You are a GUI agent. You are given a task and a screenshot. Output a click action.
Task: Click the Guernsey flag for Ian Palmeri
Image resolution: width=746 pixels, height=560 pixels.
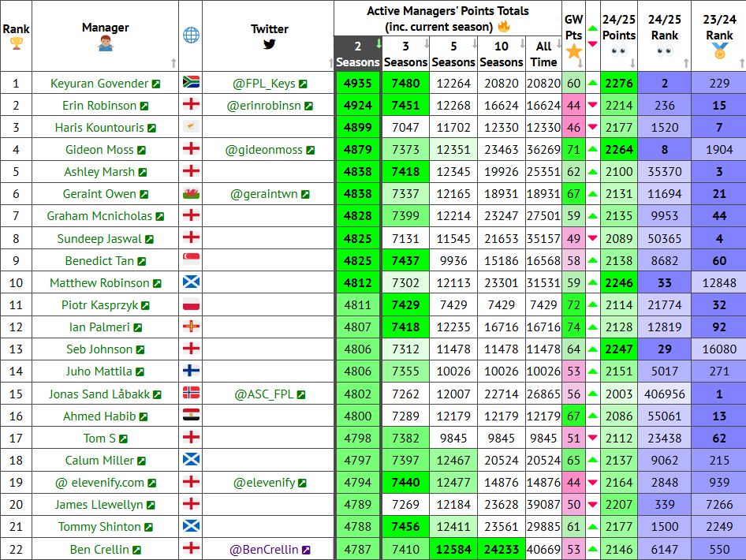(191, 326)
